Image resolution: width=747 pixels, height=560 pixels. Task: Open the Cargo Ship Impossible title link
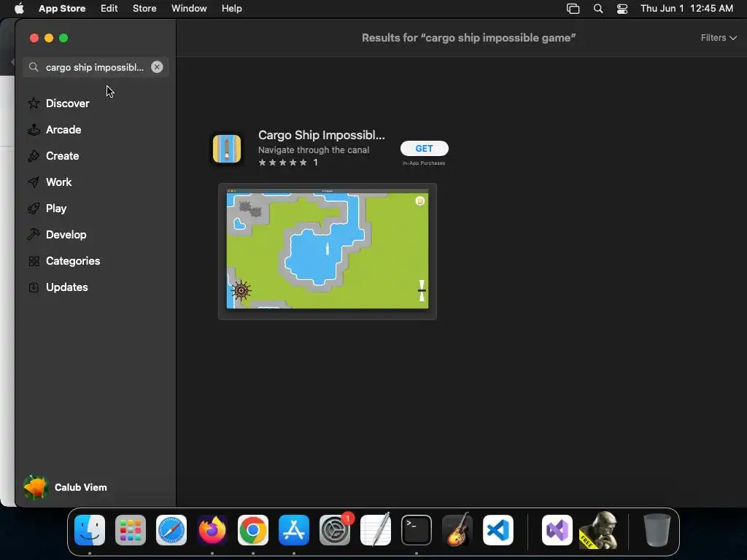pos(321,135)
